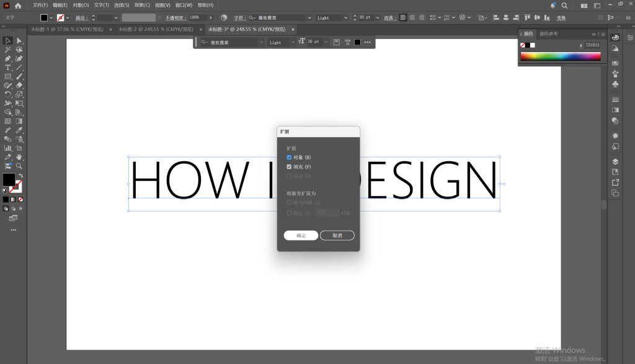635x364 pixels.
Task: Open the 效果(C) menu
Action: 142,5
